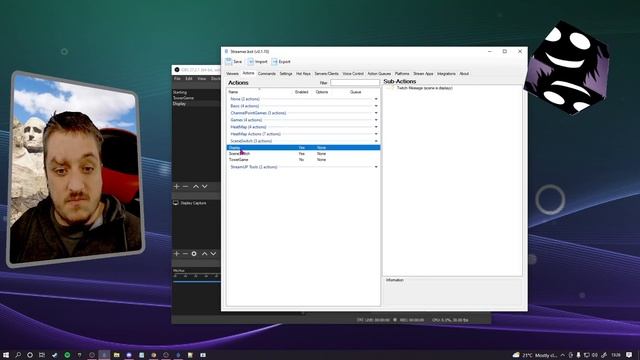Expand the HeatMap (4 actions) group
The width and height of the screenshot is (640, 360).
tap(376, 127)
